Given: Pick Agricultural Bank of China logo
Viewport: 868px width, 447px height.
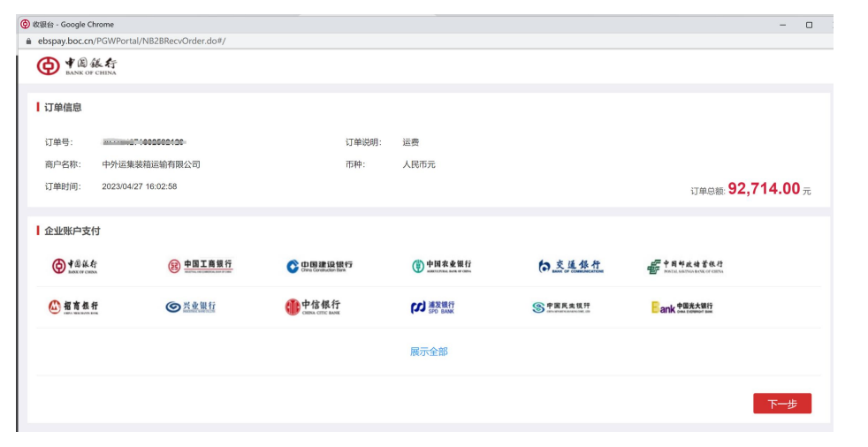Looking at the screenshot, I should (x=441, y=266).
